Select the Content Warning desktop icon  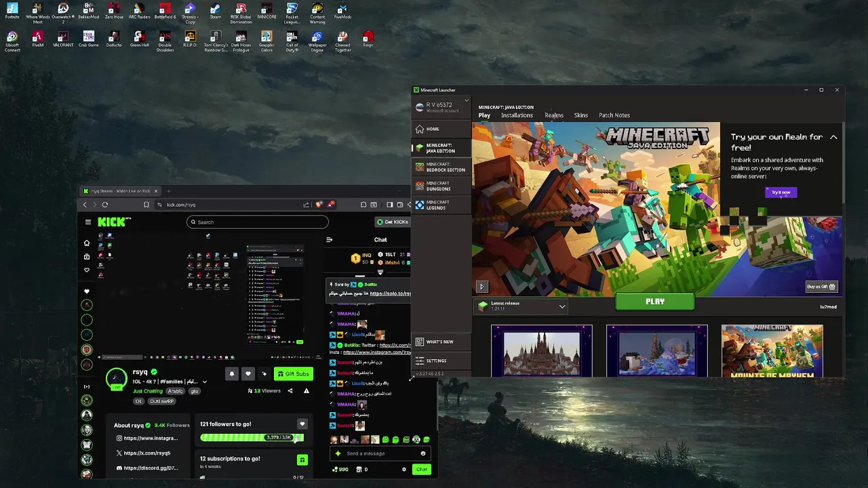[x=317, y=13]
